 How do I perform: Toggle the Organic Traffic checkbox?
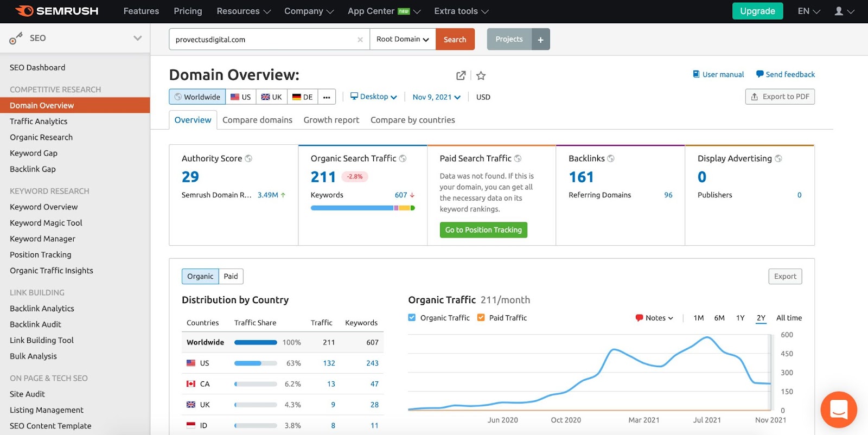[412, 318]
